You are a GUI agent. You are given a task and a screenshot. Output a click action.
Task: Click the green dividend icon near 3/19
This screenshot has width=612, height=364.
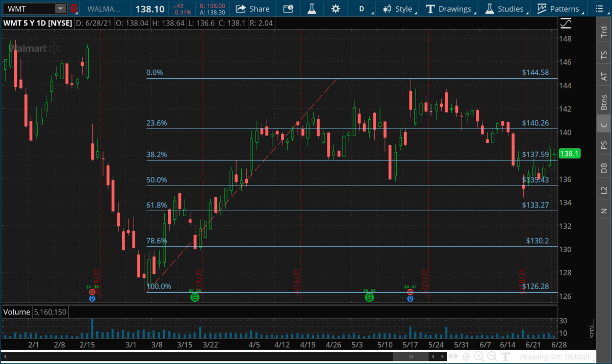(194, 297)
